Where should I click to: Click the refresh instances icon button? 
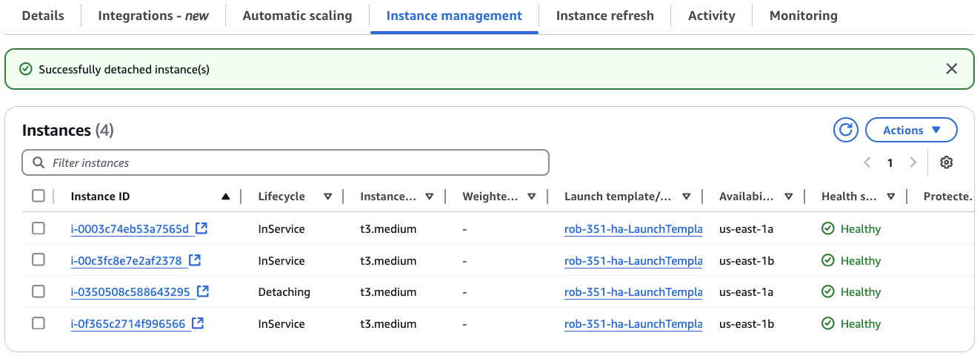tap(845, 131)
